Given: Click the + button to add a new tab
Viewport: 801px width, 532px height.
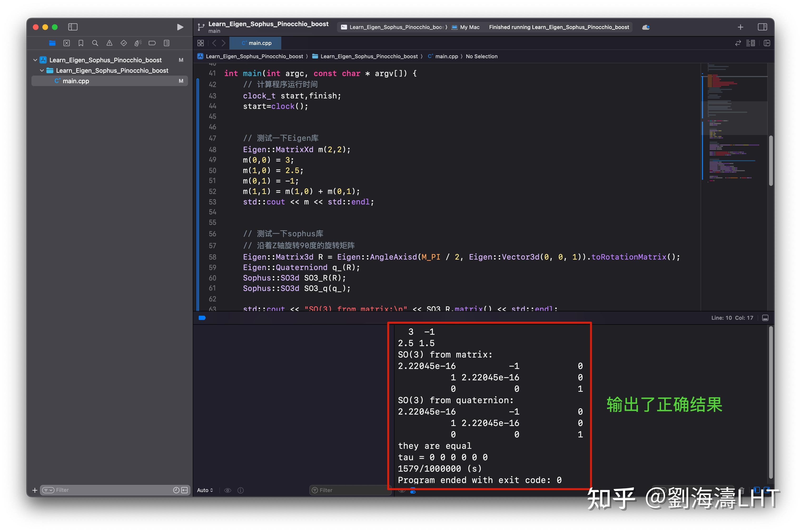Looking at the screenshot, I should 740,27.
